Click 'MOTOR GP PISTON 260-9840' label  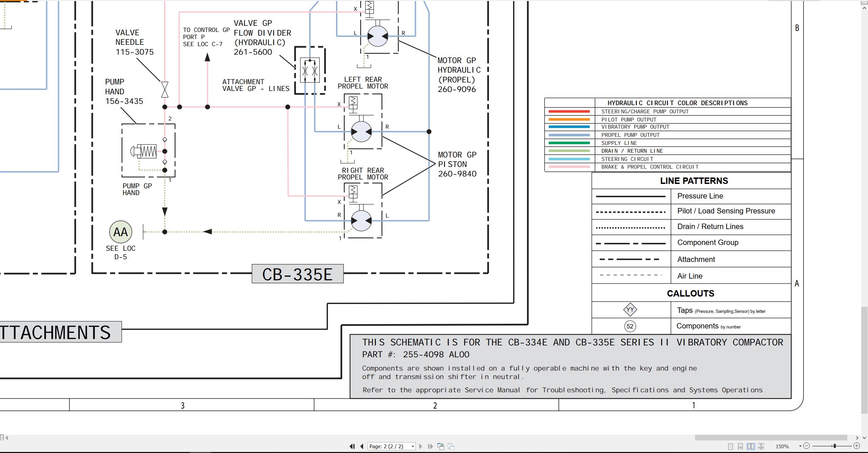[x=457, y=164]
